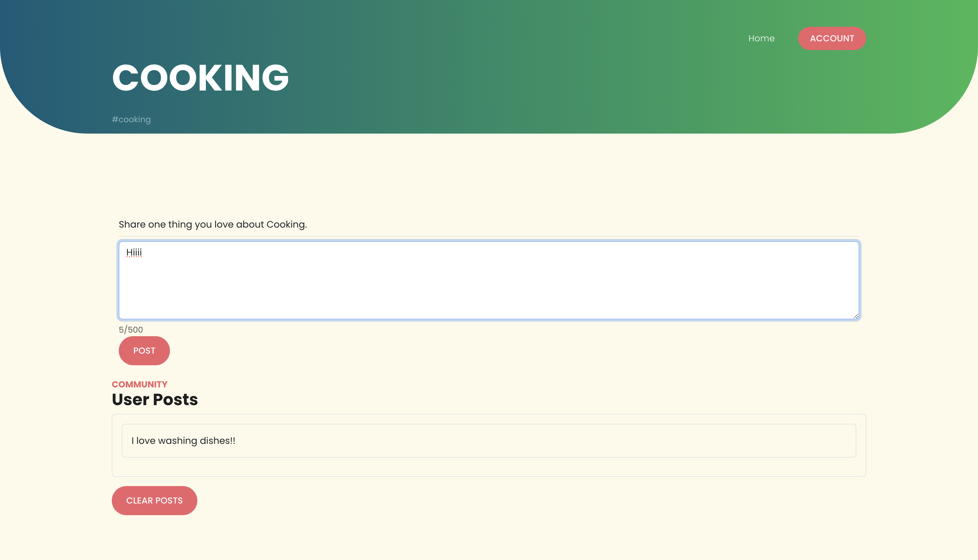Click the word 'dishes!!' in the post
This screenshot has width=978, height=560.
coord(217,441)
